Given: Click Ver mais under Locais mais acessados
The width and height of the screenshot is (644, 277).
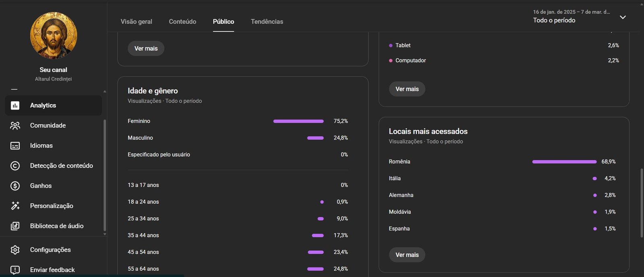Looking at the screenshot, I should click(407, 255).
